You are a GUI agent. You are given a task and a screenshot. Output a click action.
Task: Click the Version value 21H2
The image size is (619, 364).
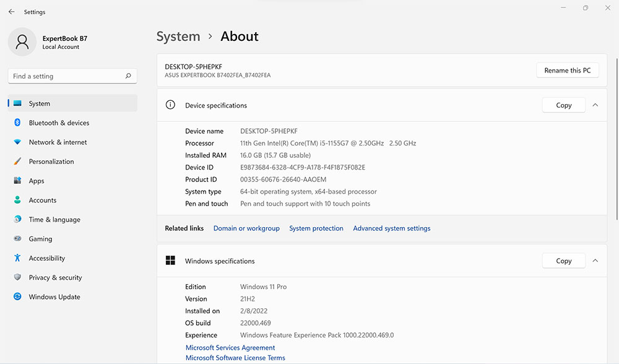pos(248,299)
